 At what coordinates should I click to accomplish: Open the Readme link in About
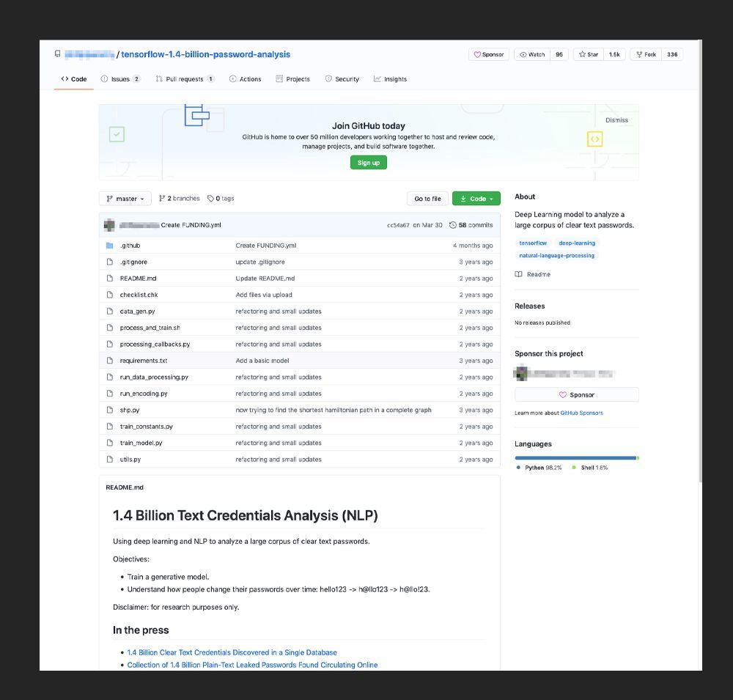pyautogui.click(x=533, y=274)
